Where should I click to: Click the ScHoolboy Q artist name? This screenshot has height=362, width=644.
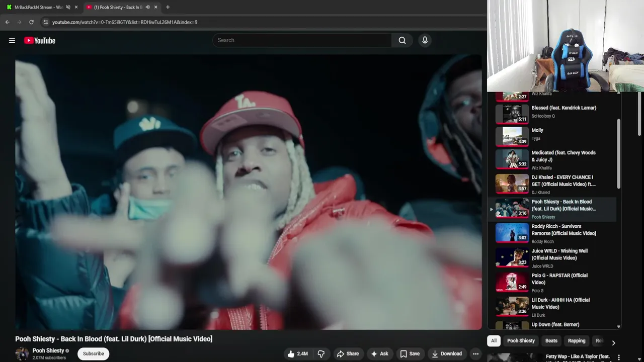pyautogui.click(x=543, y=116)
